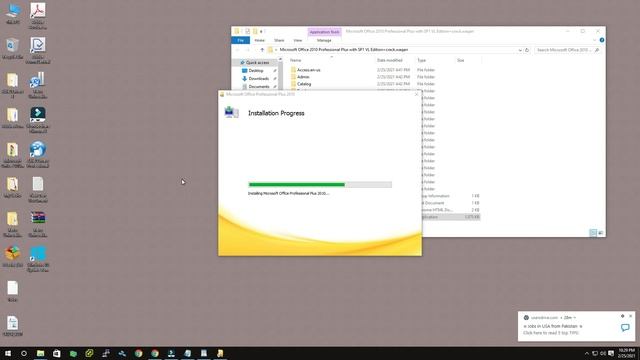The image size is (640, 360).
Task: Open This PC desktop icon
Action: pos(13,14)
